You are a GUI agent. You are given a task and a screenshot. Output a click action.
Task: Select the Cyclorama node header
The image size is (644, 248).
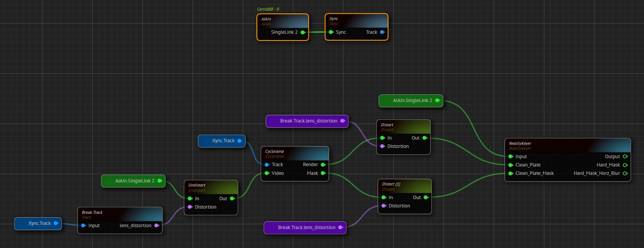point(274,152)
